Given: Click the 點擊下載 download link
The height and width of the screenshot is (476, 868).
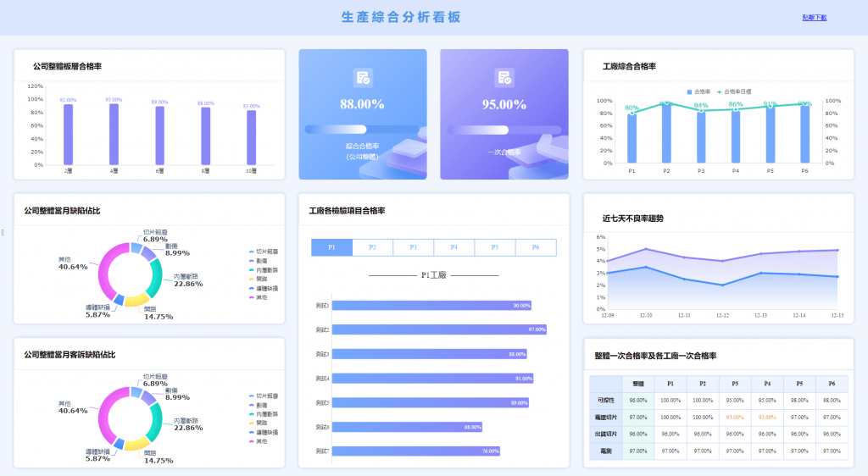Looking at the screenshot, I should 814,17.
